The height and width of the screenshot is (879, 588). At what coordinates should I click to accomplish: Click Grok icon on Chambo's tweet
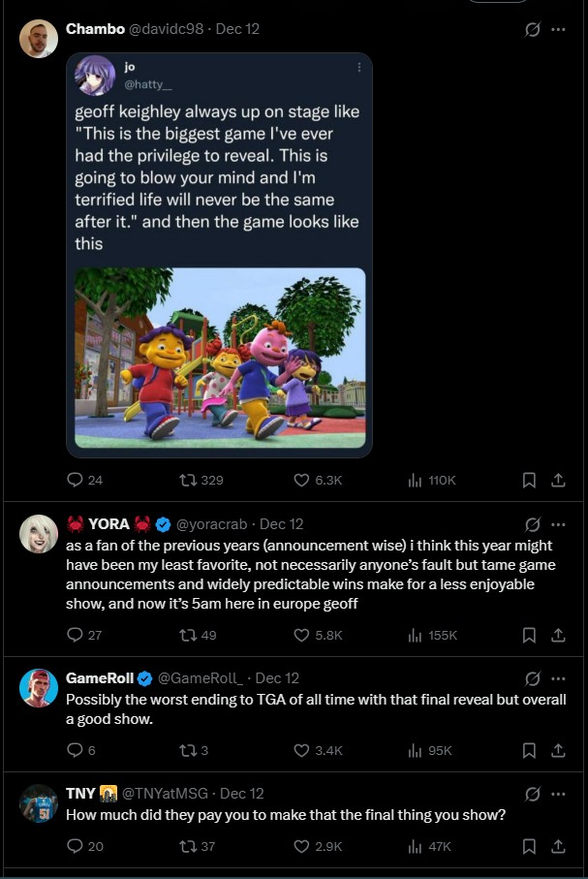[532, 29]
